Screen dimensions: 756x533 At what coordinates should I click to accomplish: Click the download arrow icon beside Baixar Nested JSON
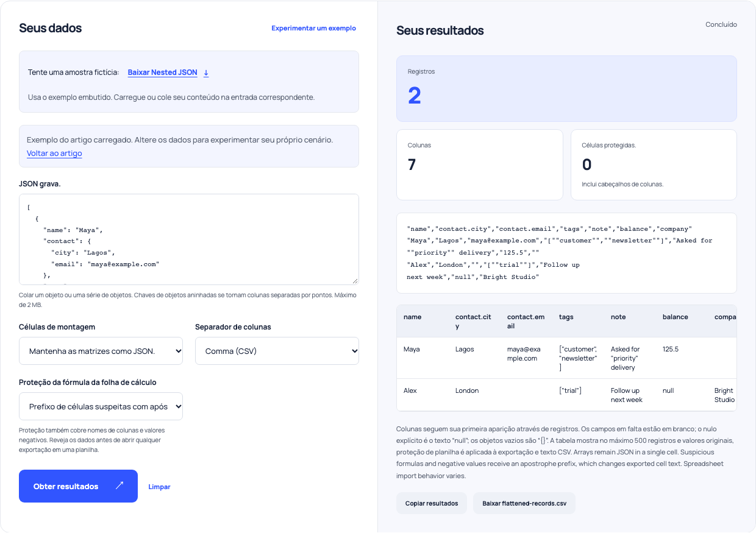tap(206, 72)
